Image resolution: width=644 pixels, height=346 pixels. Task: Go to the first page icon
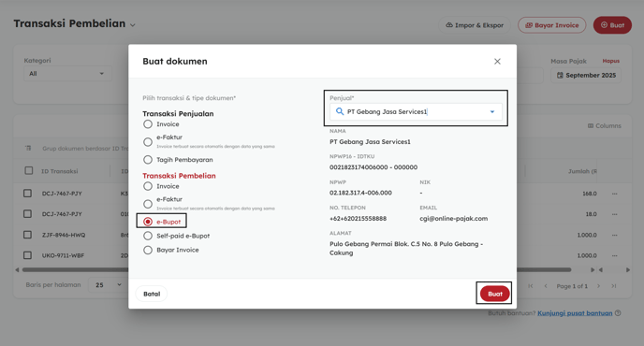coord(531,286)
